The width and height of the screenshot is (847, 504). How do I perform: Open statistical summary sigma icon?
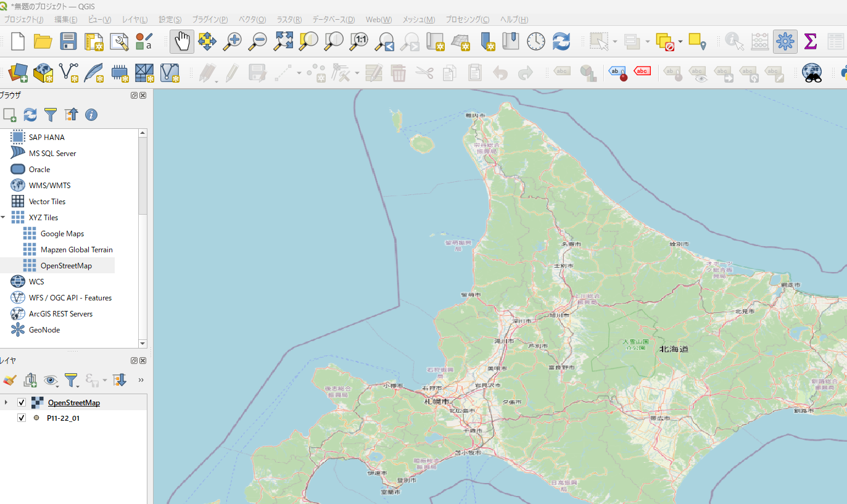tap(811, 42)
